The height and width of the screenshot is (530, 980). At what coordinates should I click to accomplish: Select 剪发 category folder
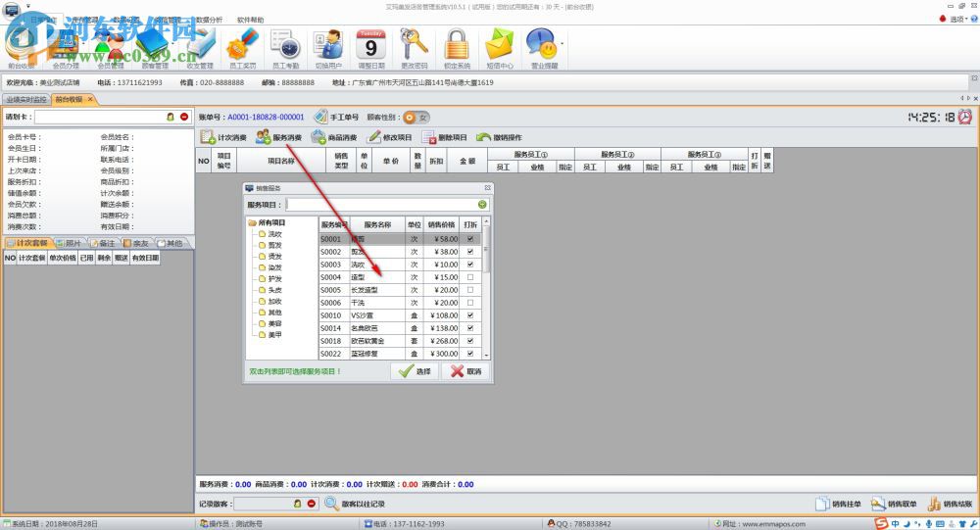270,245
